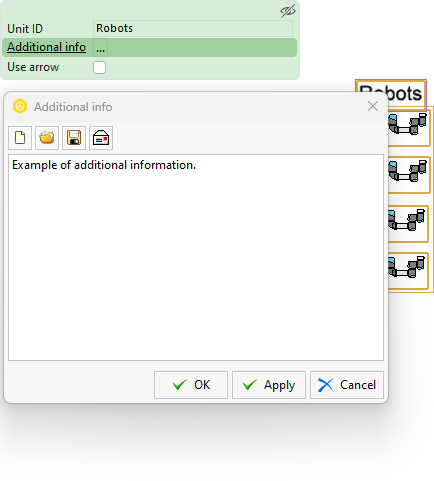Click inside the Unit ID field

click(193, 28)
